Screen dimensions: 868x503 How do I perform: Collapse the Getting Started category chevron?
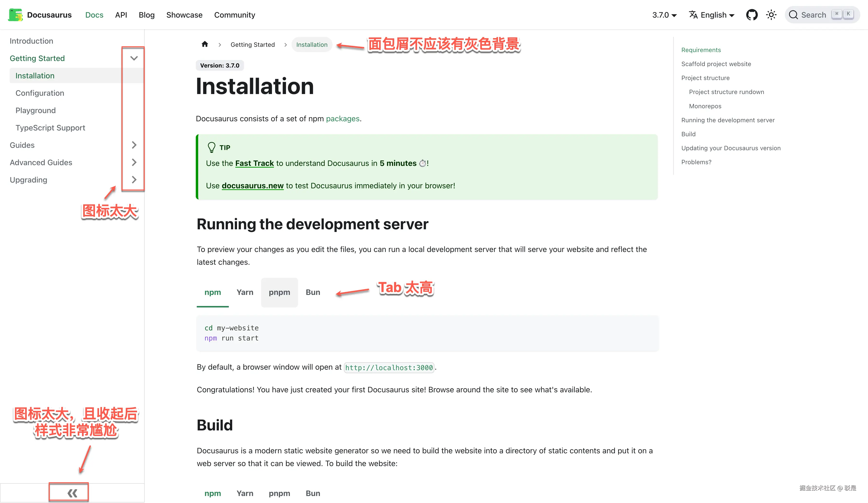point(134,58)
